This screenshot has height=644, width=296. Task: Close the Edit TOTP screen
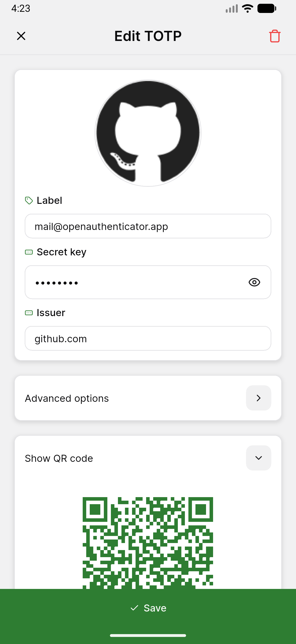coord(21,36)
